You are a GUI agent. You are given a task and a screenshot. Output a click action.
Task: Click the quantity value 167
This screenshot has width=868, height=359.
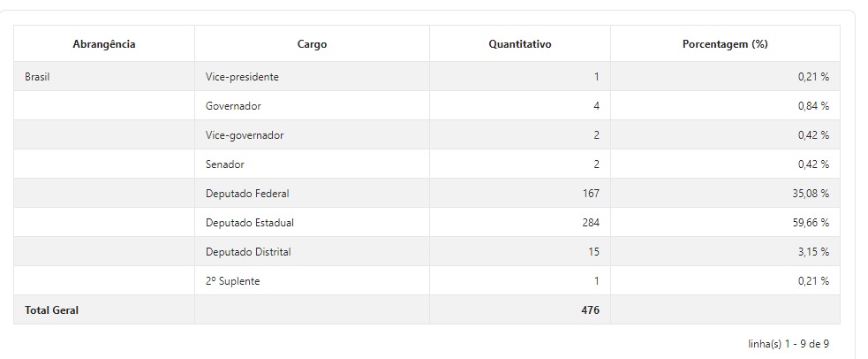tap(591, 194)
